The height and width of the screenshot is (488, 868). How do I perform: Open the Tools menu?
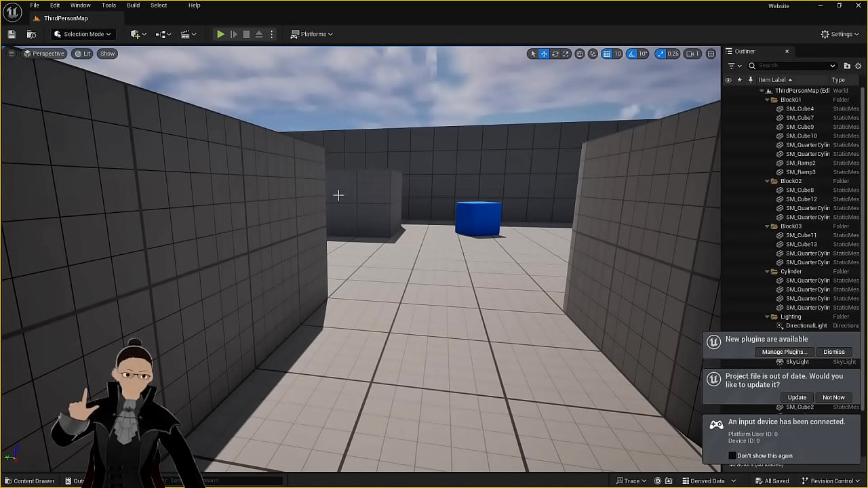[x=108, y=5]
